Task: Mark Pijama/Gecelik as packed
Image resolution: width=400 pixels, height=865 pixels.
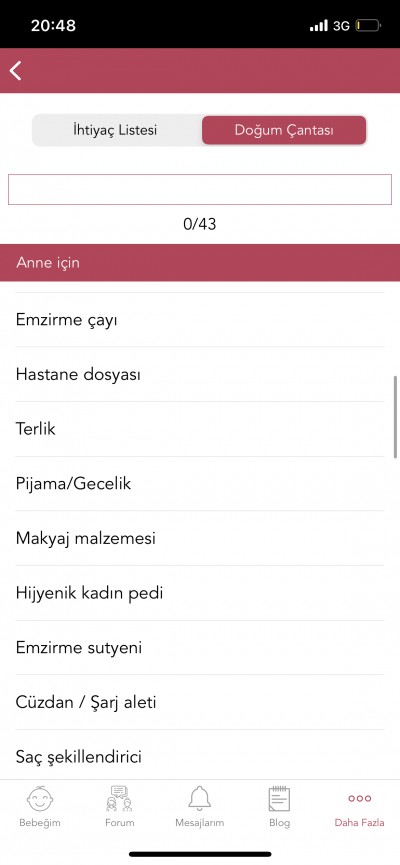Action: 200,484
